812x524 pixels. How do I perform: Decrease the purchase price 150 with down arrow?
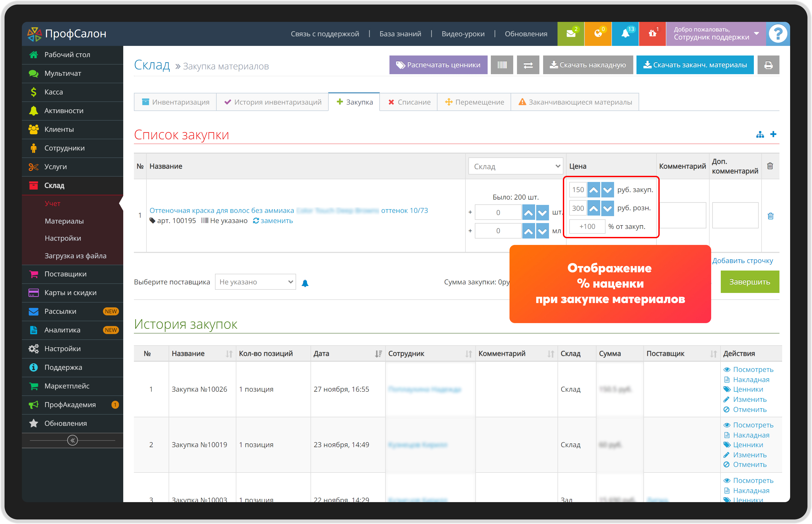(x=607, y=190)
